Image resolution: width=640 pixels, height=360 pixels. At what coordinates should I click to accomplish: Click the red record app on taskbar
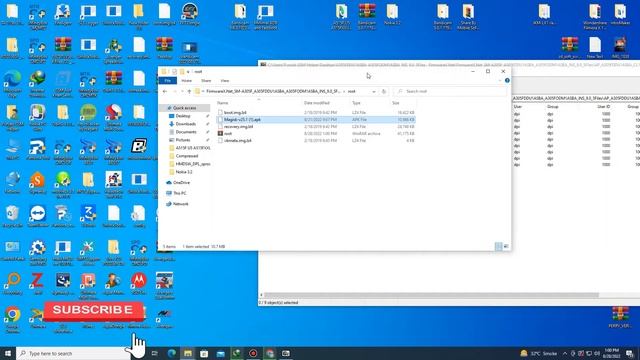[x=253, y=353]
